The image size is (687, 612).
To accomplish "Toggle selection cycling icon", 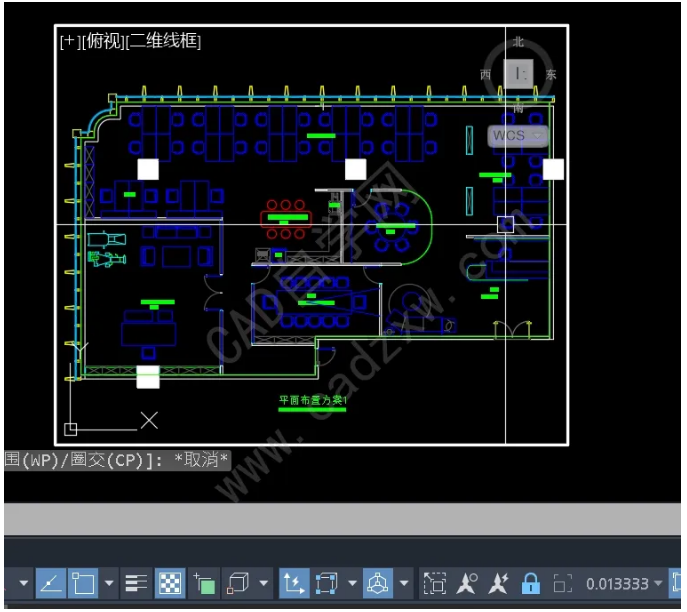I will tap(205, 586).
